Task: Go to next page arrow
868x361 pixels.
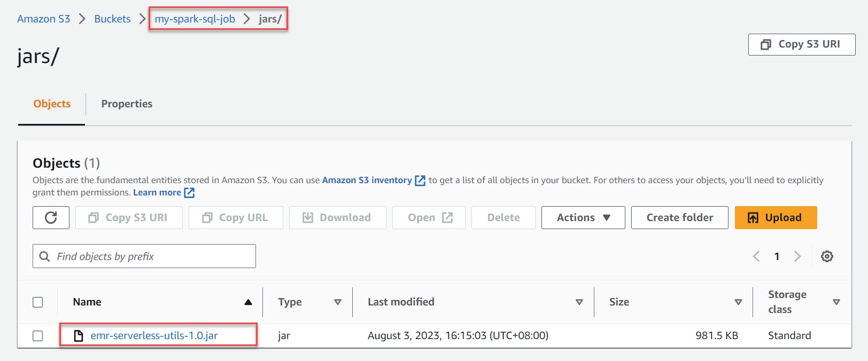Action: tap(797, 256)
